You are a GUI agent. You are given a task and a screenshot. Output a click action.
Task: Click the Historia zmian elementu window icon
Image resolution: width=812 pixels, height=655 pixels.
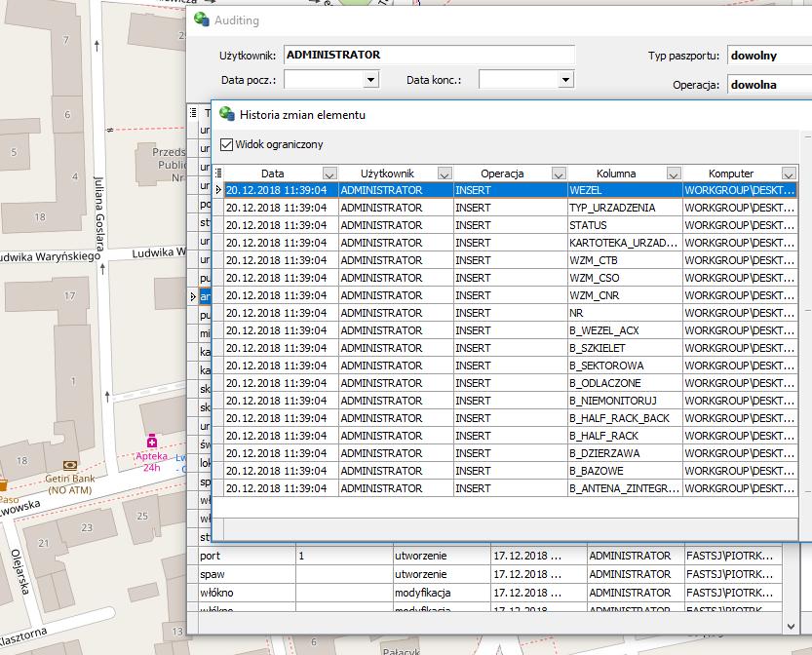coord(227,114)
